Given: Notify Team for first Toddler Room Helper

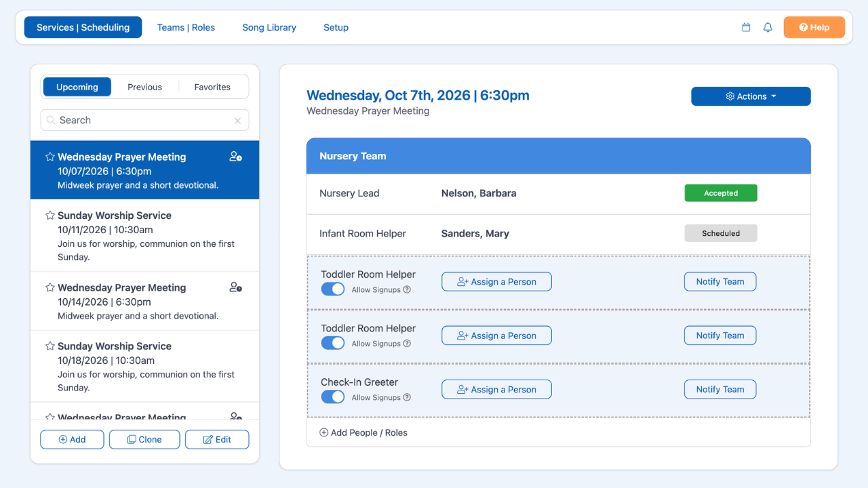Looking at the screenshot, I should tap(720, 282).
